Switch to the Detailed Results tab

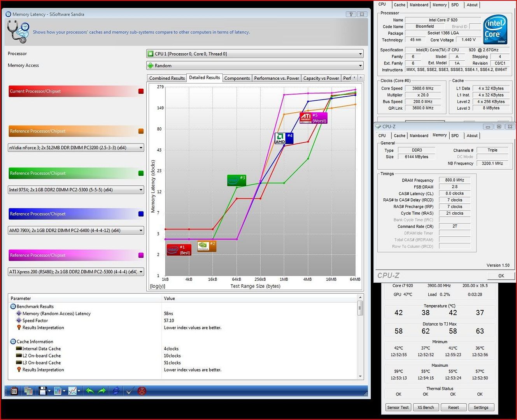[x=204, y=78]
